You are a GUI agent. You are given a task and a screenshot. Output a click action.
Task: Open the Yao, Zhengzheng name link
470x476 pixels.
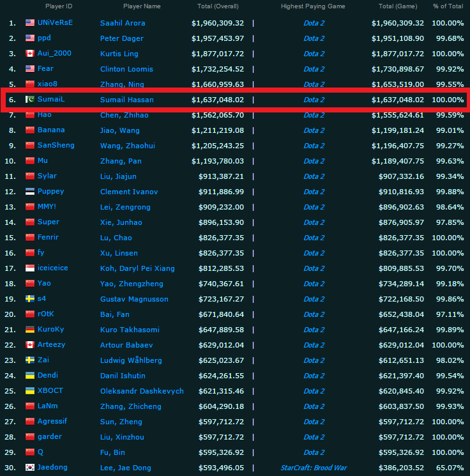pos(132,284)
